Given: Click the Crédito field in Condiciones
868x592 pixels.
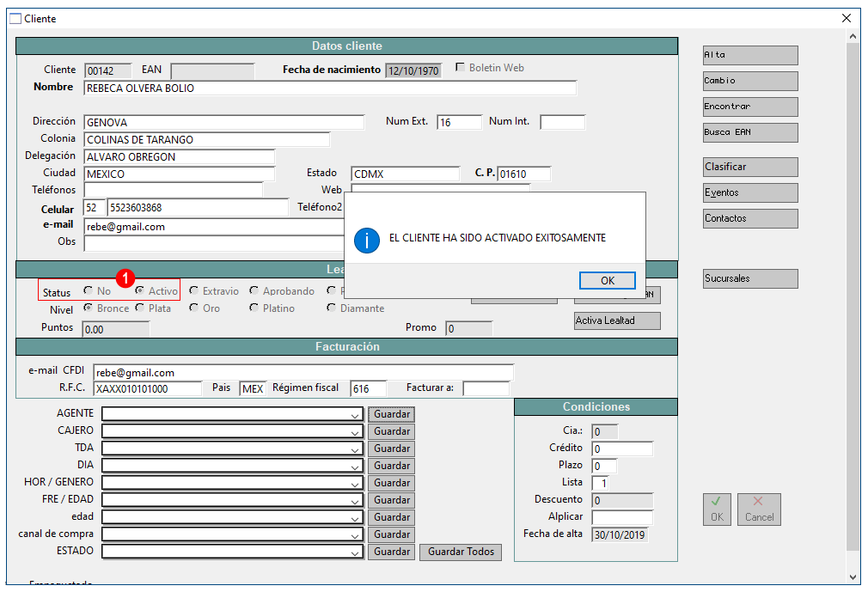Looking at the screenshot, I should (x=622, y=449).
